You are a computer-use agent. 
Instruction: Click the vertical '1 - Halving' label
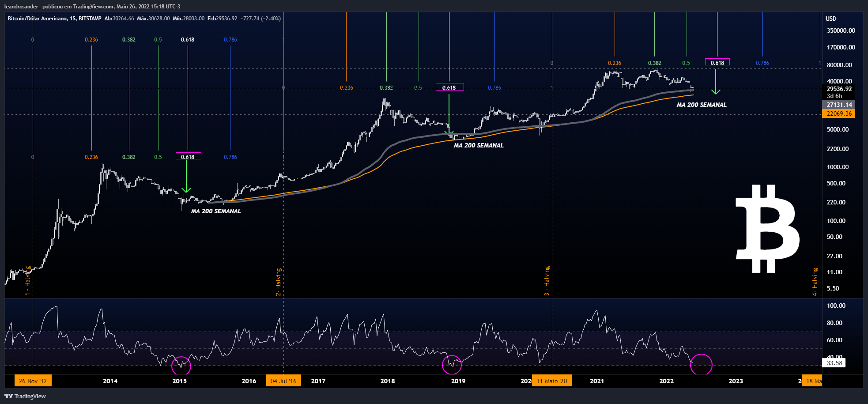[x=28, y=280]
